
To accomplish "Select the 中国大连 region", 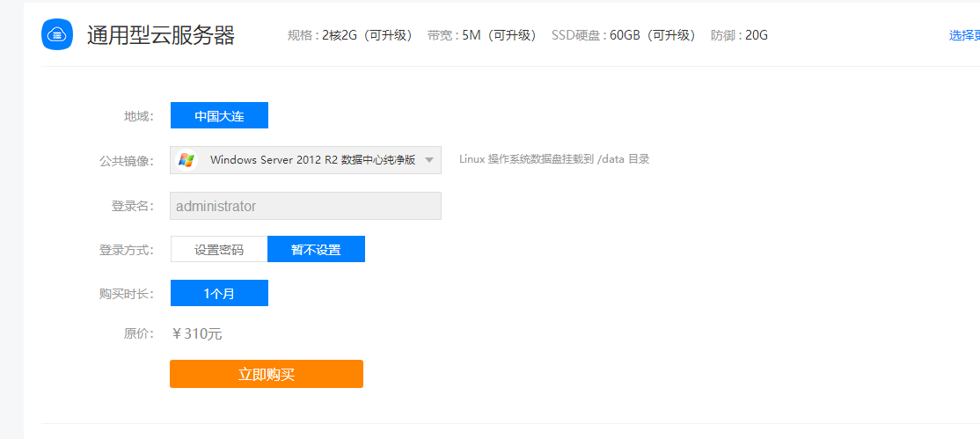I will 219,115.
